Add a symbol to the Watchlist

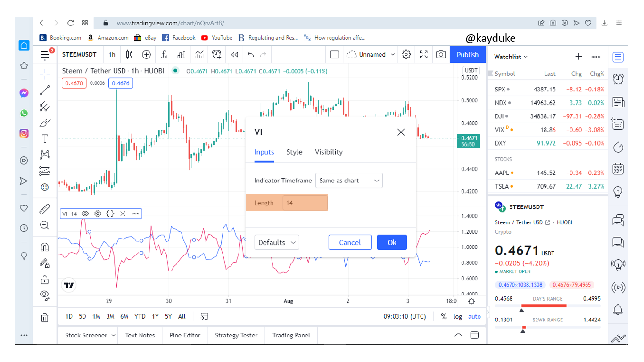click(x=578, y=57)
